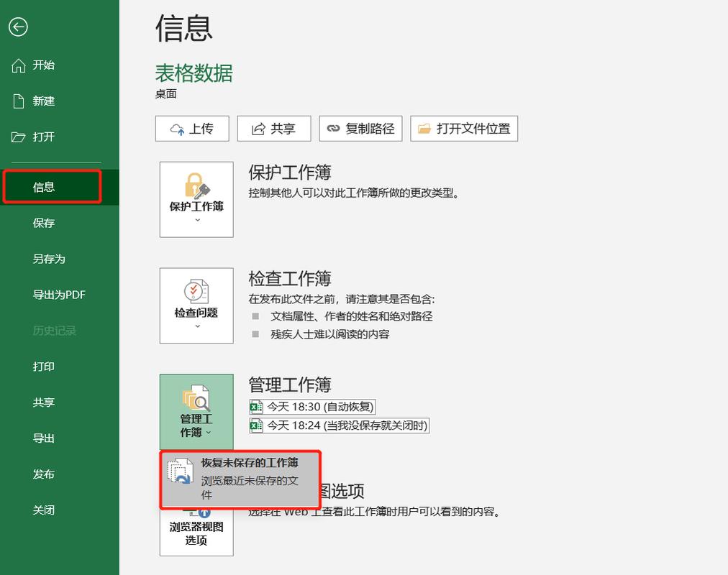Open the 检查问题 dropdown button
Image resolution: width=728 pixels, height=575 pixels.
click(196, 305)
